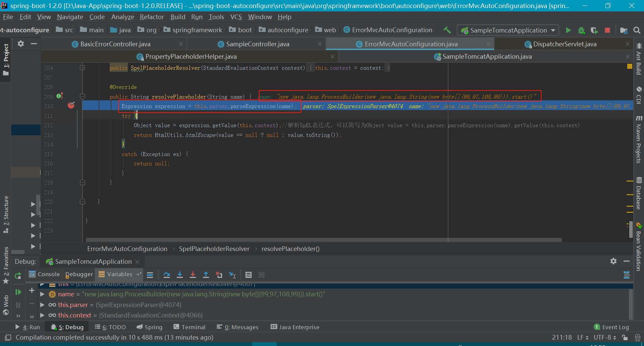Hide the project panel minus icon

[x=34, y=44]
